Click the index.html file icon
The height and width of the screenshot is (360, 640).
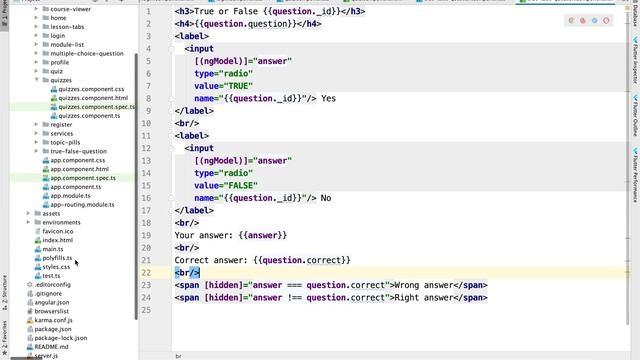(38, 240)
